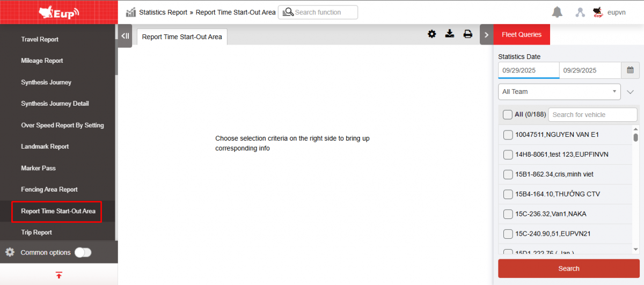This screenshot has height=285, width=644.
Task: Click the print report icon
Action: point(467,34)
